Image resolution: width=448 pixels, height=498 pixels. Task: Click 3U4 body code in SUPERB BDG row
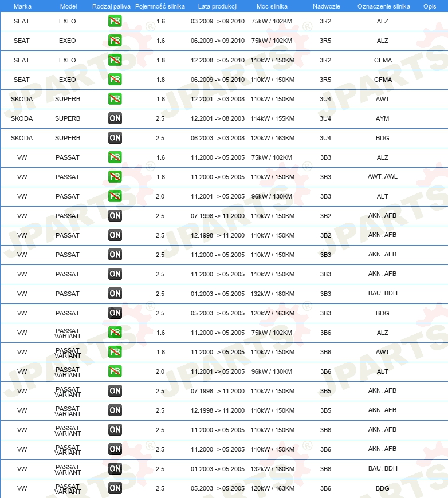pos(325,138)
